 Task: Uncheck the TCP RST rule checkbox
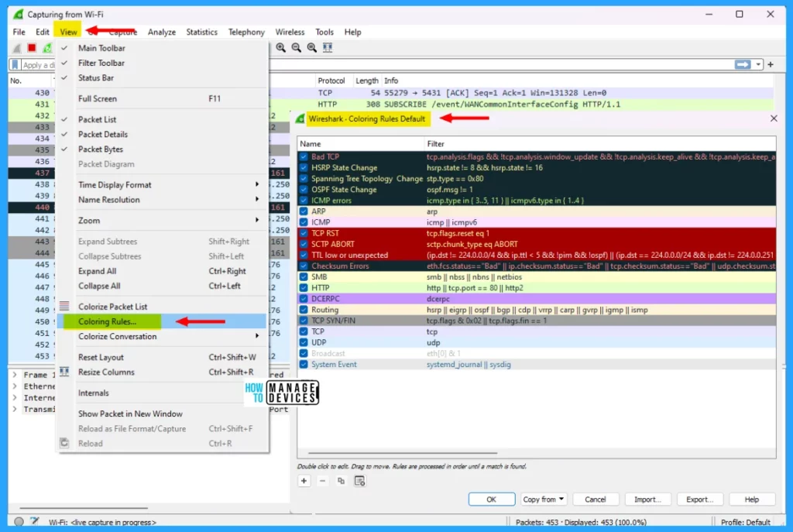[x=304, y=233]
